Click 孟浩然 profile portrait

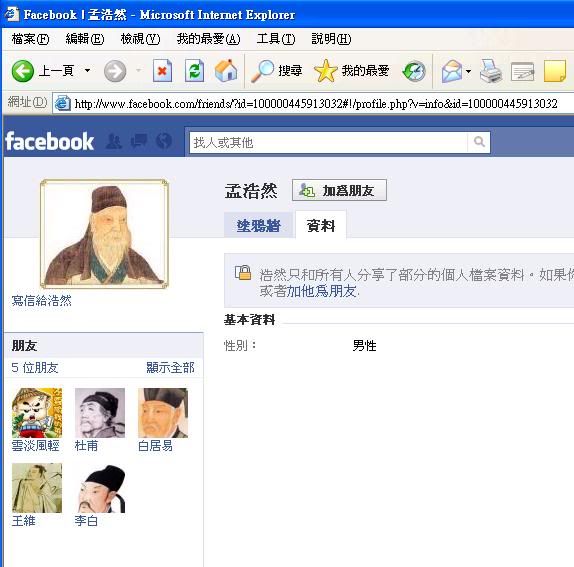[x=104, y=234]
